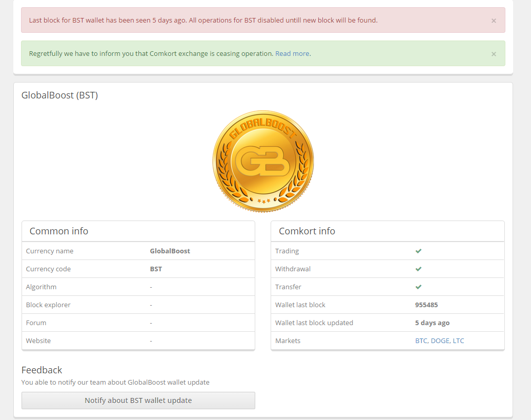Click Notify about BST wallet update button
Viewport: 531px width, 420px height.
coord(138,401)
